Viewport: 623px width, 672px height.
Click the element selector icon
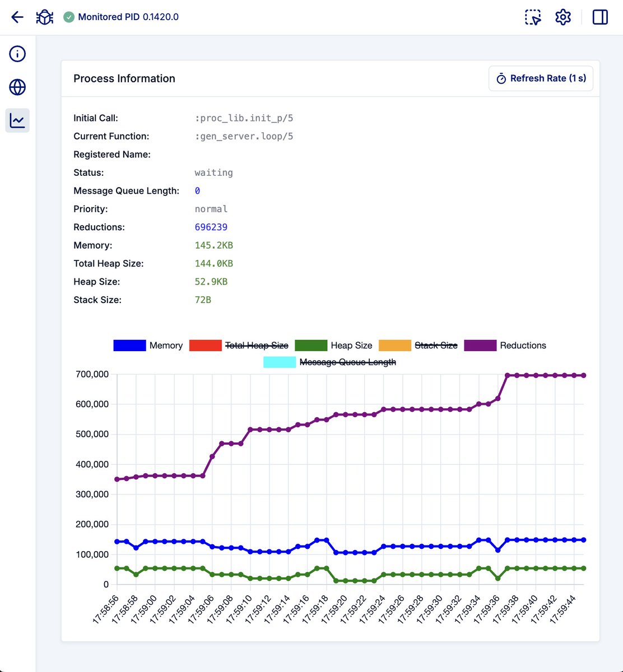point(532,17)
